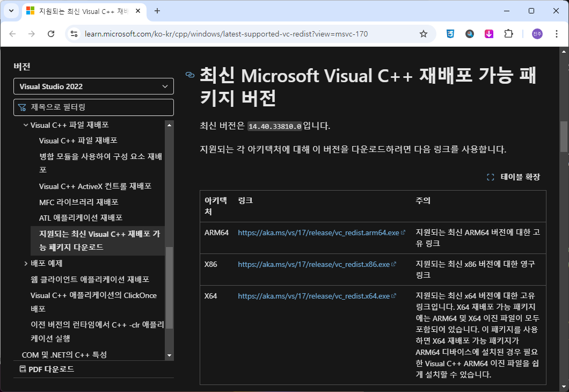Open the site information icon in the address bar
The image size is (569, 392).
(x=74, y=34)
